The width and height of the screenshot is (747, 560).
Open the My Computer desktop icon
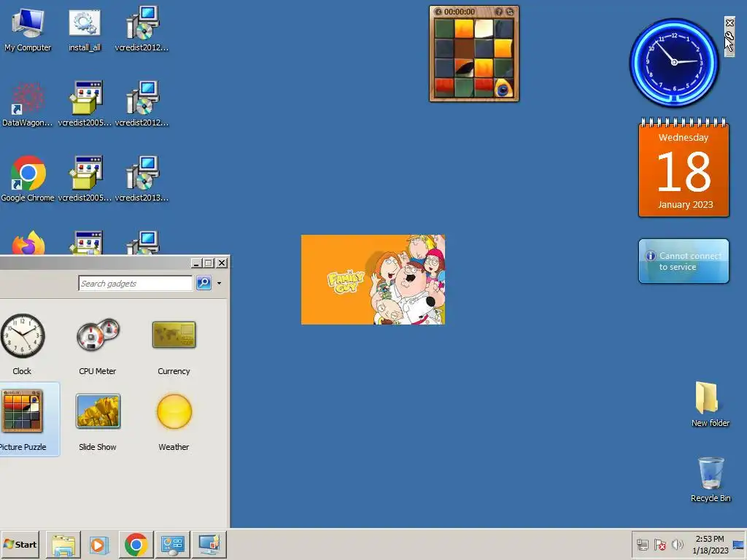click(28, 28)
